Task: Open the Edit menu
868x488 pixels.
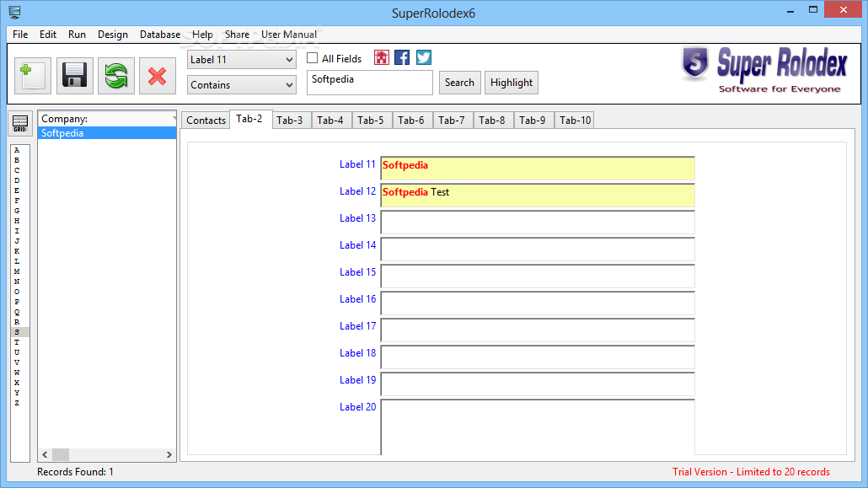Action: (x=47, y=35)
